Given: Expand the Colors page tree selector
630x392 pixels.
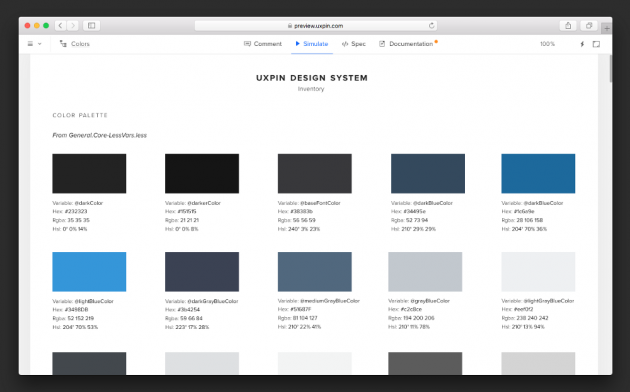Looking at the screenshot, I should pyautogui.click(x=75, y=44).
